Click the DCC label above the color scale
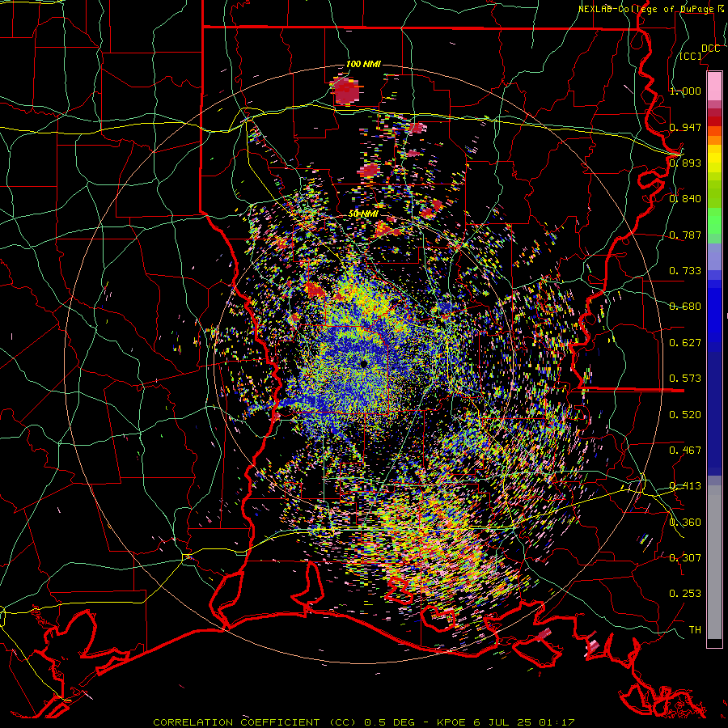 tap(710, 49)
